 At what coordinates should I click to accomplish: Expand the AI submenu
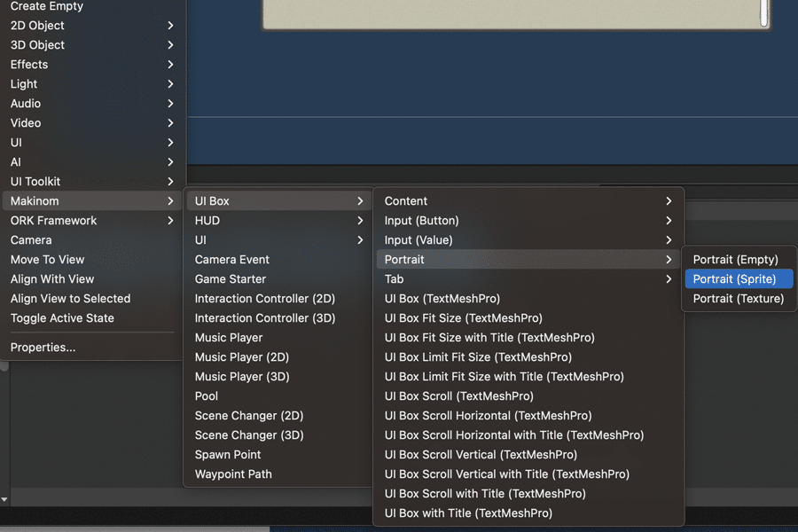tap(91, 162)
